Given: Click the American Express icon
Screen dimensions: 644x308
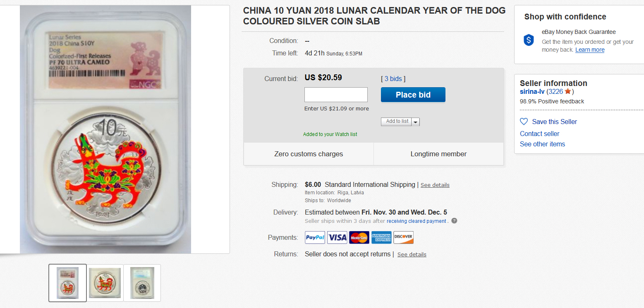Looking at the screenshot, I should [x=381, y=237].
